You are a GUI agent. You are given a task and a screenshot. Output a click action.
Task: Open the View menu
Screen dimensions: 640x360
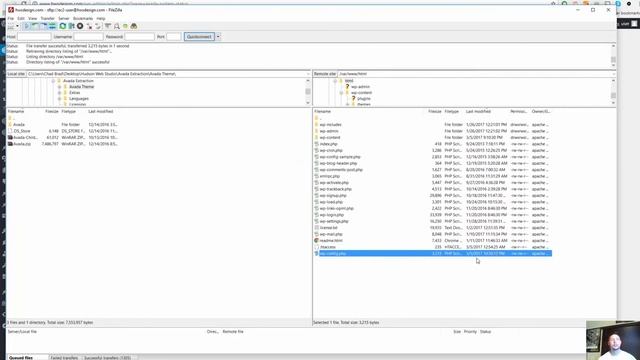(x=33, y=18)
